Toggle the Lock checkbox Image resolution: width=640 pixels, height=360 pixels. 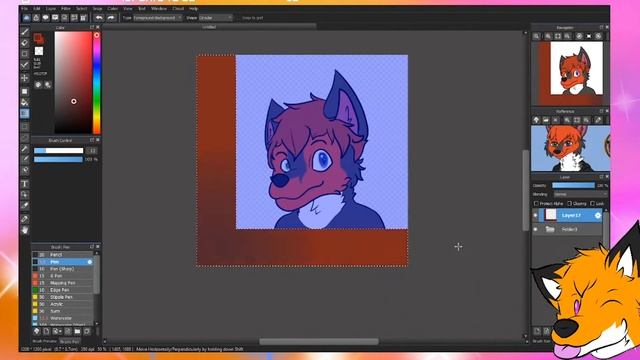(x=592, y=203)
